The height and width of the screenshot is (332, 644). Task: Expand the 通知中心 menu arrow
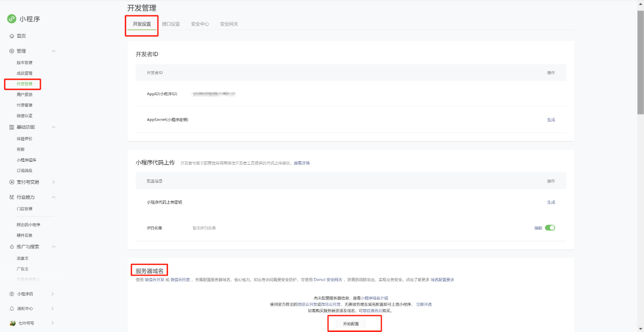point(53,308)
